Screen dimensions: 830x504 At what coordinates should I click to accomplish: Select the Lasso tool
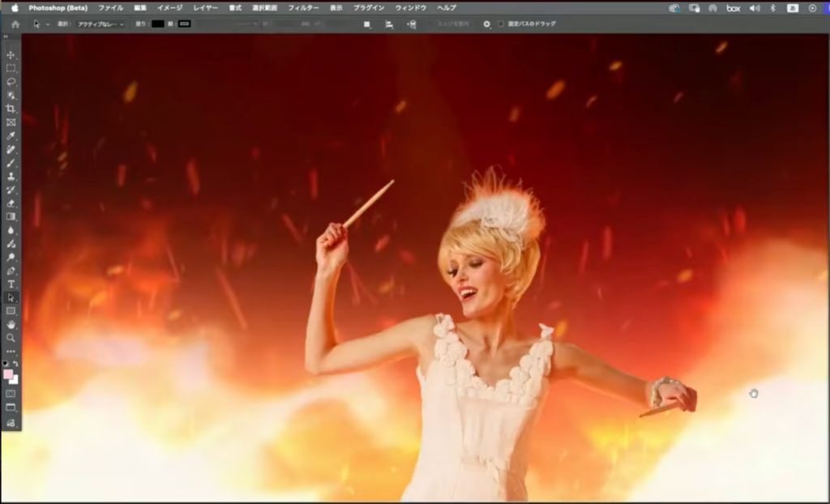(x=11, y=82)
